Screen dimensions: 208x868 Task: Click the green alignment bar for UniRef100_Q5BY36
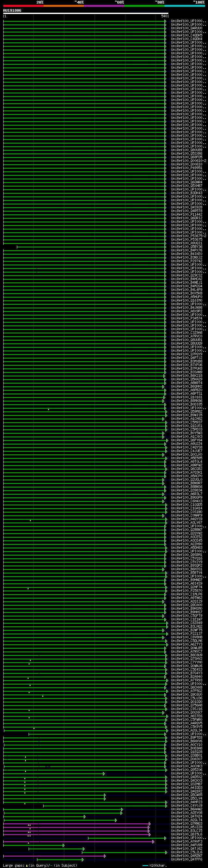tap(91, 247)
